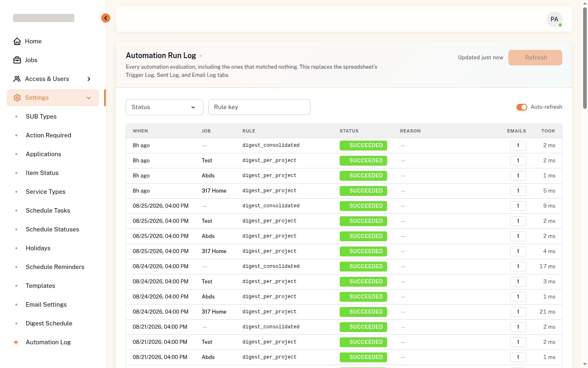588x368 pixels.
Task: Click the '21 ms' duration value
Action: pos(548,312)
